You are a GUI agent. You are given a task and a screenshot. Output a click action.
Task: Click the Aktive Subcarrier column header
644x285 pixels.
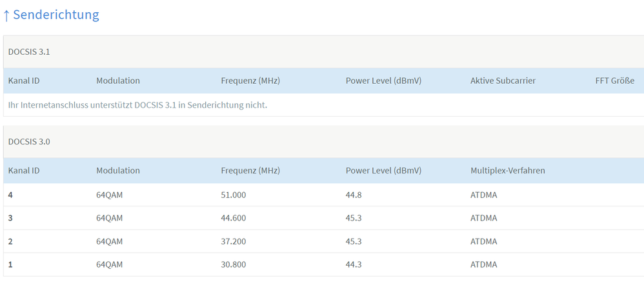tap(503, 81)
